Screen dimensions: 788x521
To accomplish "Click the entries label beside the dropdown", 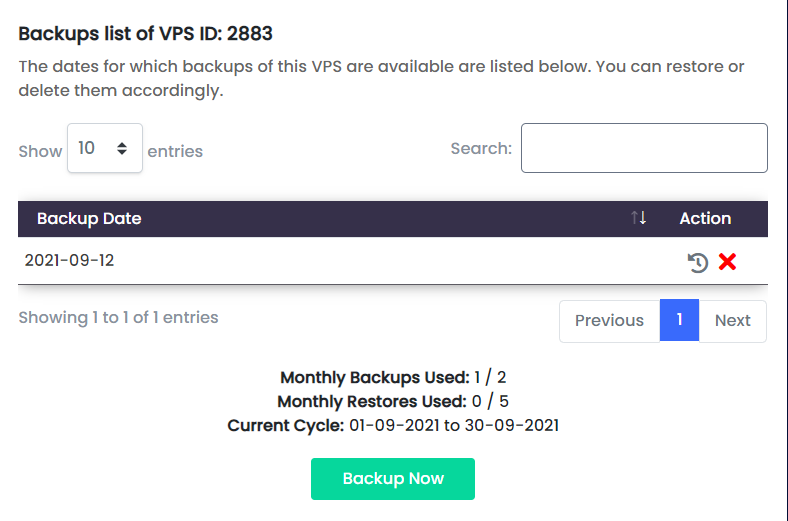I will tap(175, 151).
